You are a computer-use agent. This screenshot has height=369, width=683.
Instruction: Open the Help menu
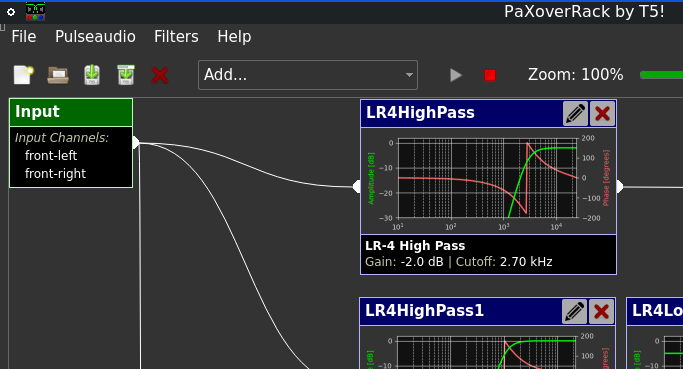[x=234, y=37]
